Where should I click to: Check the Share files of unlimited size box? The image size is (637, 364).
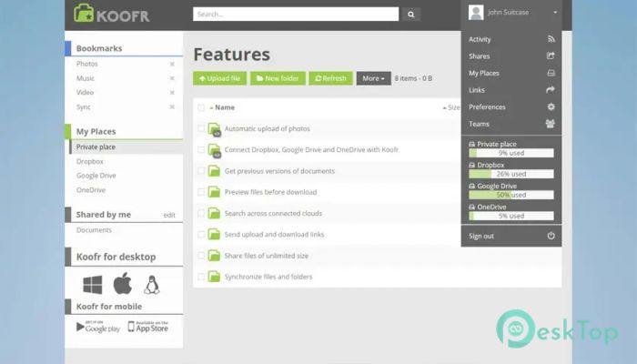click(201, 256)
